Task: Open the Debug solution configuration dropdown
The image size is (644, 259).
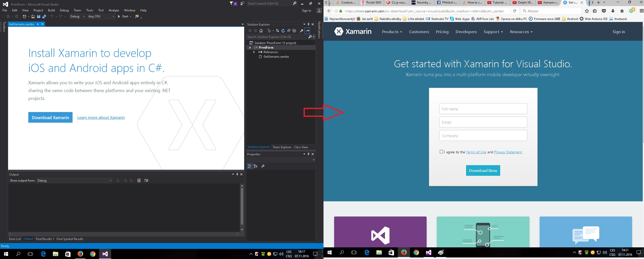Action: 77,16
